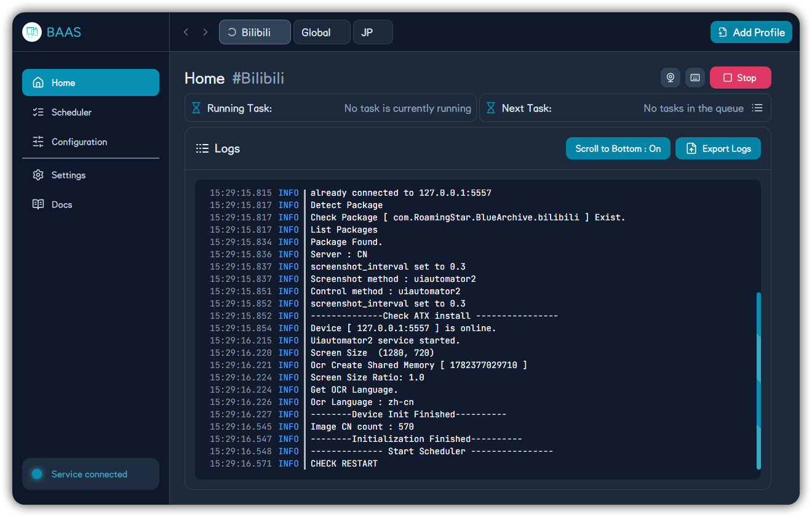Open the Bilibili profile tab

click(x=255, y=32)
